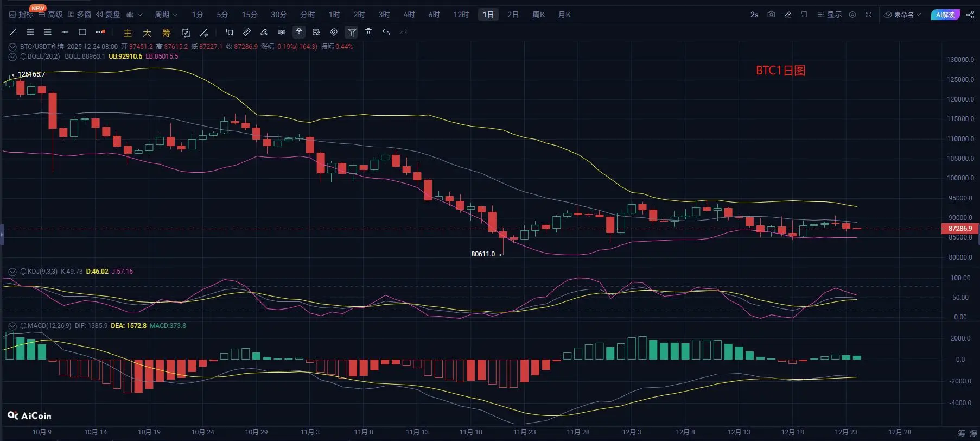Click the 11月 3 date on time axis

[310, 432]
